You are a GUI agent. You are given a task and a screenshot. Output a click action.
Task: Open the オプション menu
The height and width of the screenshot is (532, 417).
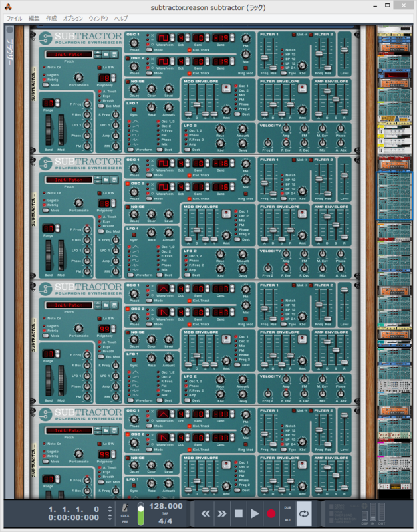[x=72, y=19]
